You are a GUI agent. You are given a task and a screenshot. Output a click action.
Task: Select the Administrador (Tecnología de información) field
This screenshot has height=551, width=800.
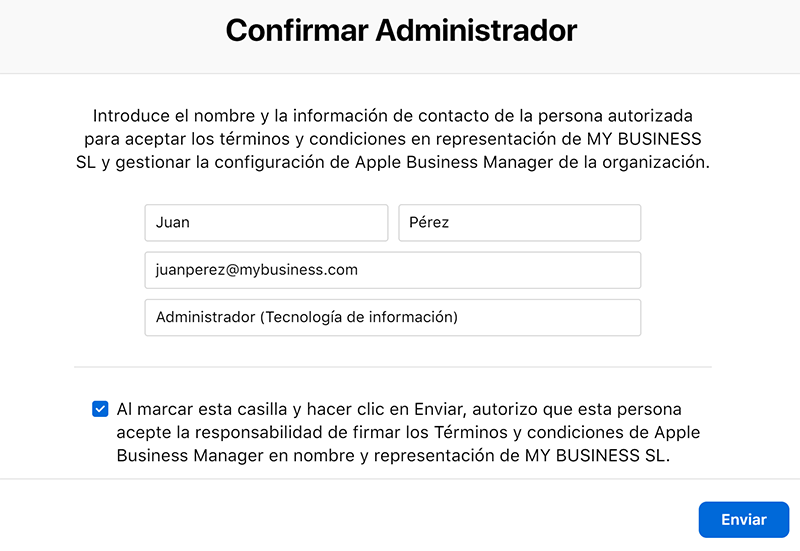[393, 317]
